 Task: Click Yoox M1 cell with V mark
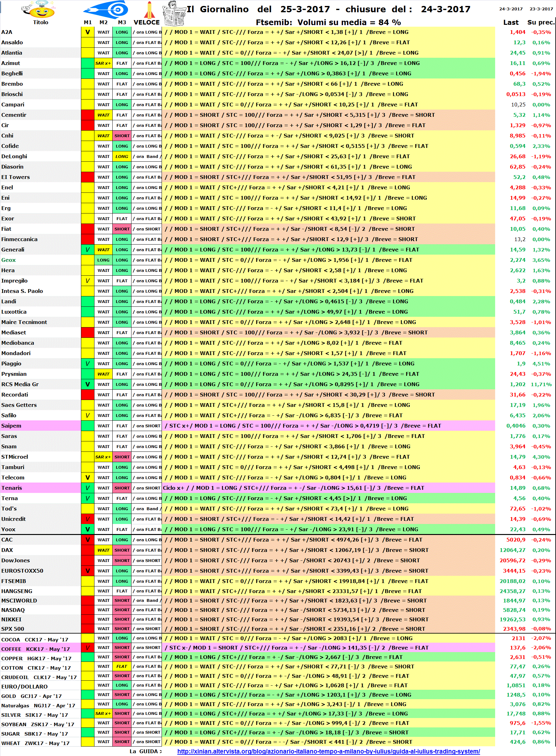(x=88, y=529)
